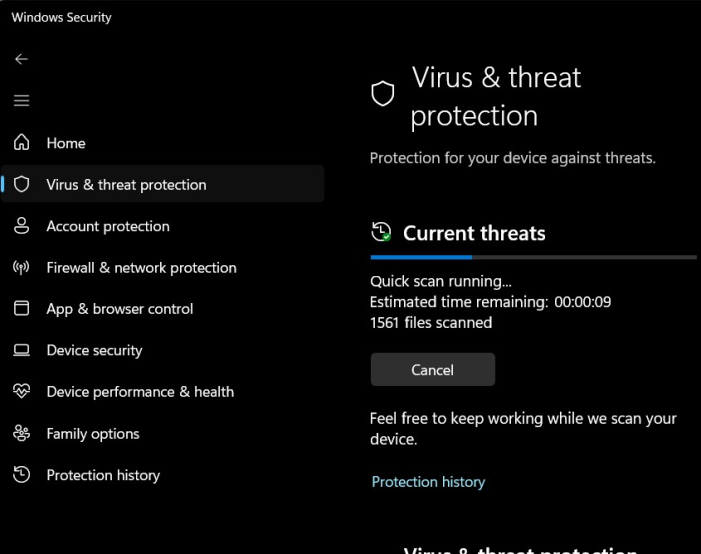Screen dimensions: 701x554
Task: Click the Family options people icon
Action: [x=21, y=434]
